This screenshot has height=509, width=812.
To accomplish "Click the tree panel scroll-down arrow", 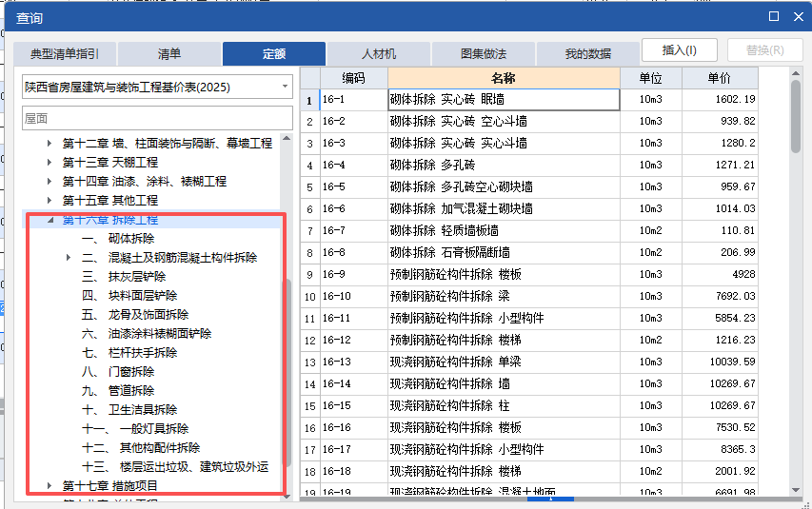I will 287,497.
